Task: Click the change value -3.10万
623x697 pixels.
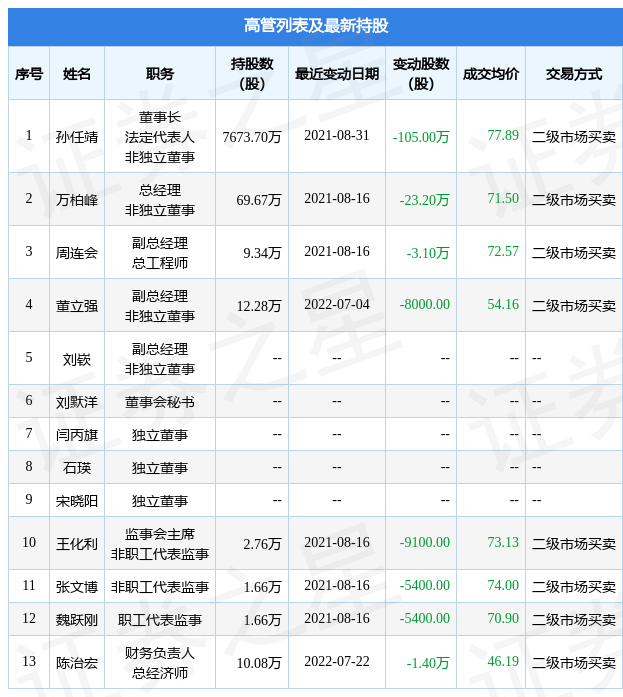Action: pos(428,253)
